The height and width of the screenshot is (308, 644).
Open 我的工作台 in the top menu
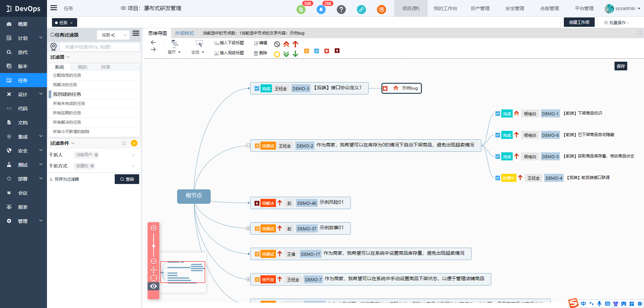pyautogui.click(x=445, y=8)
